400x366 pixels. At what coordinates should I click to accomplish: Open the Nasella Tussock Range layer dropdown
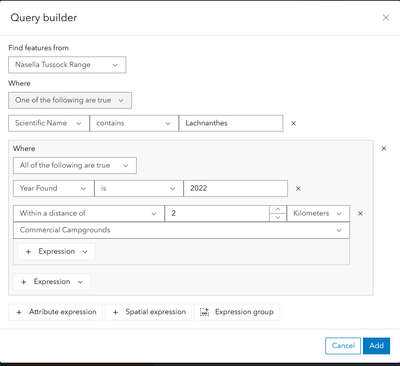click(67, 65)
